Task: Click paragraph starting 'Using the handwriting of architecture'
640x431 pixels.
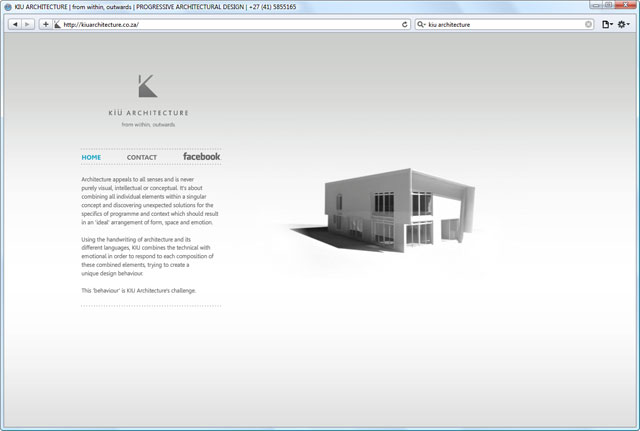Action: tap(147, 256)
